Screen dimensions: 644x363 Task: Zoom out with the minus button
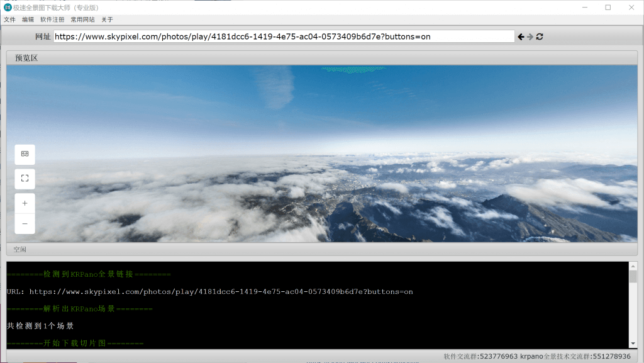[25, 223]
